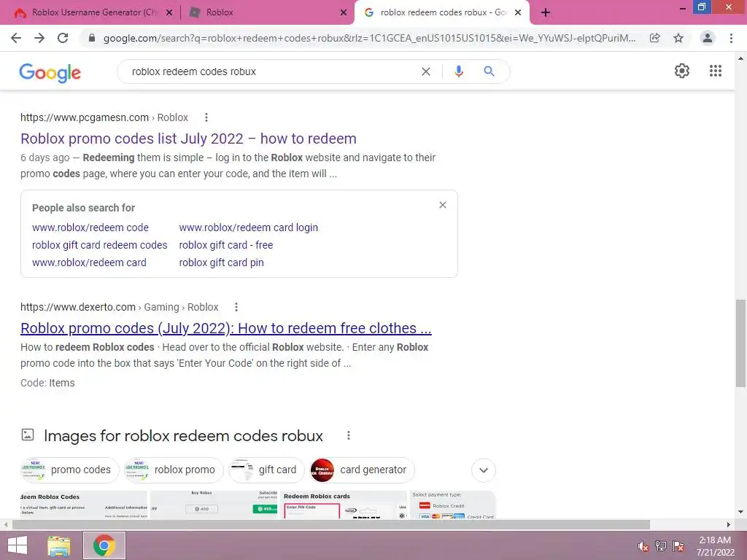The width and height of the screenshot is (747, 560).
Task: Search for roblox gift card pin
Action: pos(221,262)
